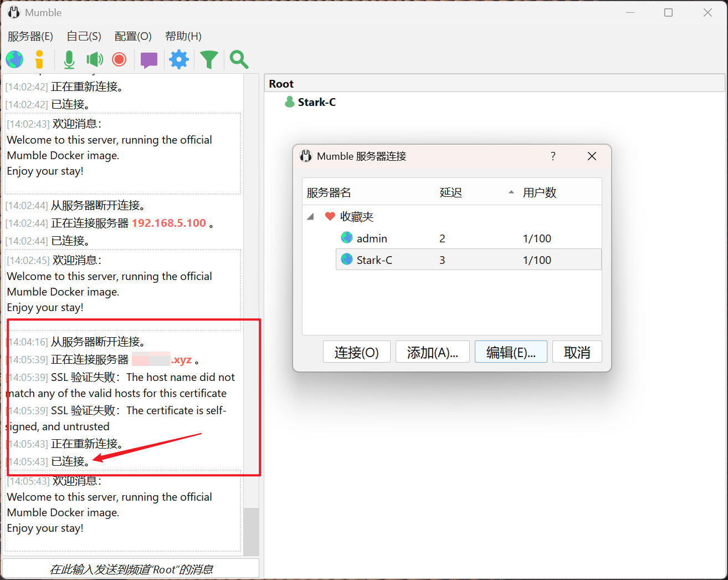
Task: Click the dialog help question mark
Action: coord(553,156)
